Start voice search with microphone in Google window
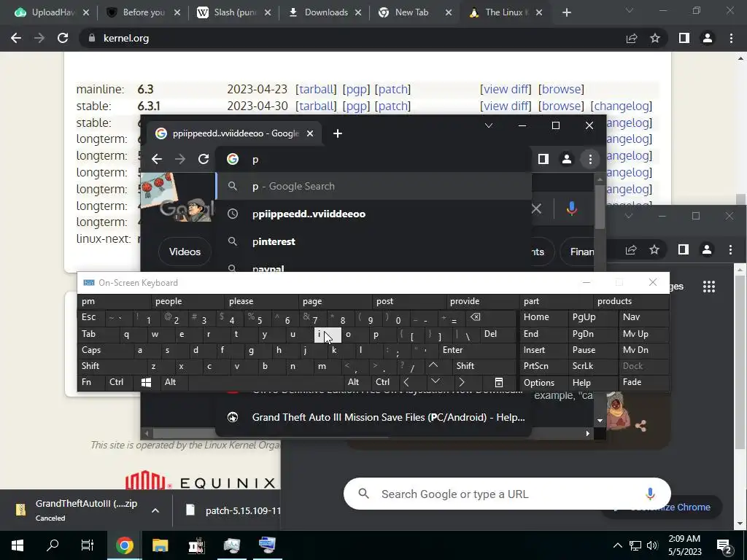The width and height of the screenshot is (747, 560). (x=572, y=209)
